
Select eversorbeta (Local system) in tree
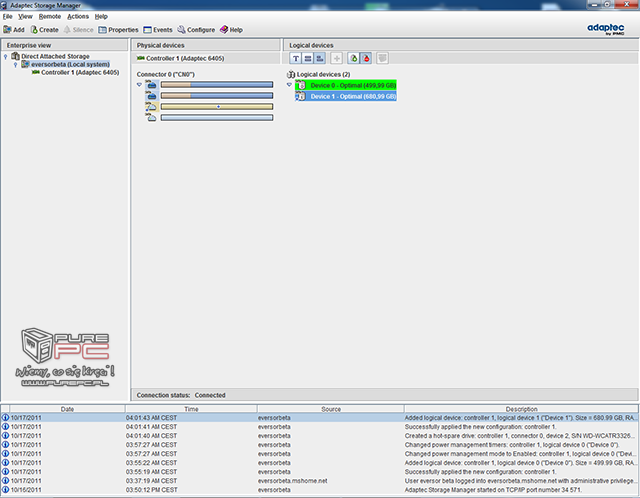coord(70,64)
